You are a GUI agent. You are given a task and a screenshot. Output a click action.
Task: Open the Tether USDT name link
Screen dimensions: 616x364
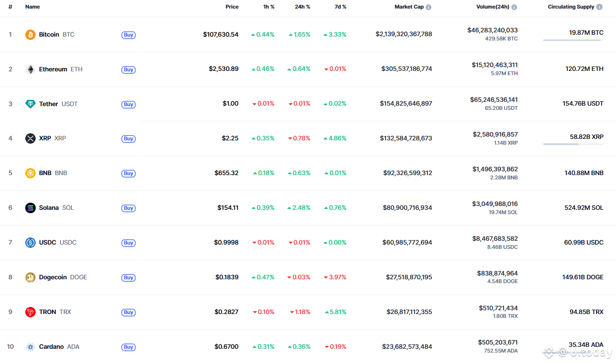click(x=58, y=104)
